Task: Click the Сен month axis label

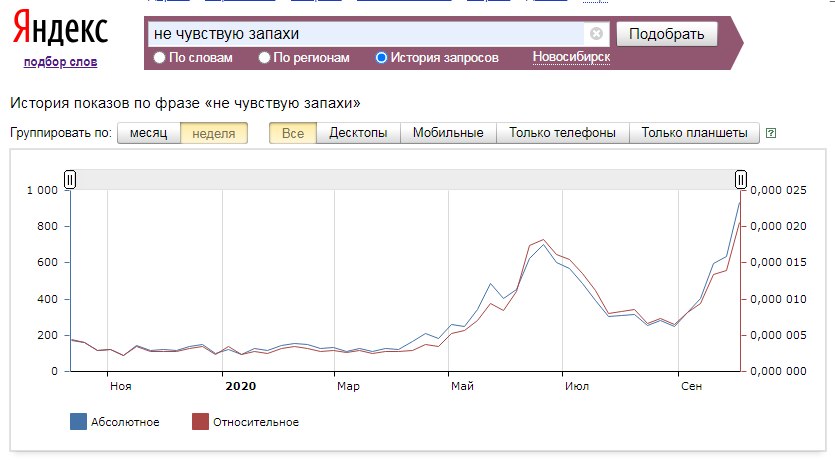Action: pos(692,387)
